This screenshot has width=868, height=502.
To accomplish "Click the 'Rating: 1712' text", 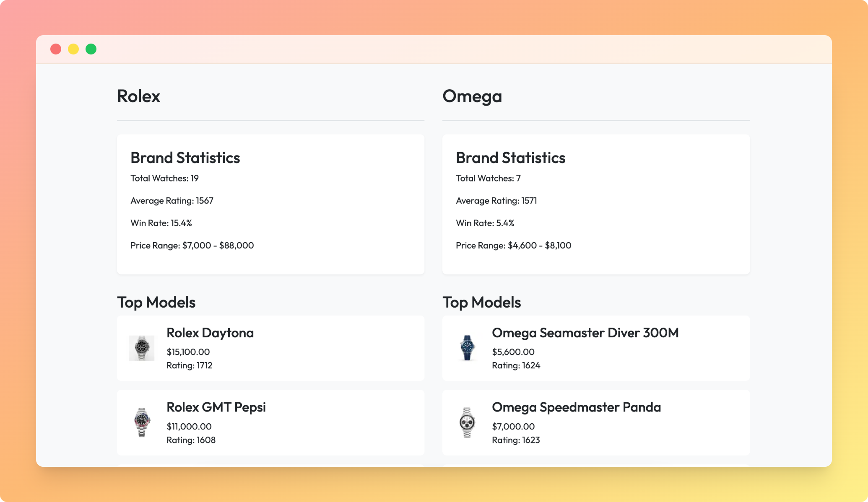I will (x=190, y=365).
